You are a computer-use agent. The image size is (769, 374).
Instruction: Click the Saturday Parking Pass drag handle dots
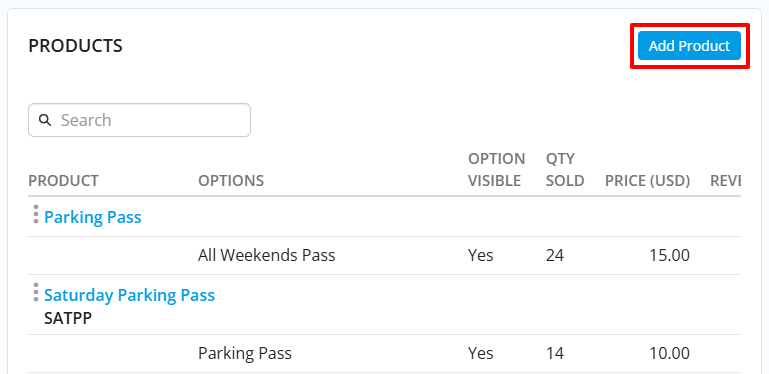click(x=35, y=292)
